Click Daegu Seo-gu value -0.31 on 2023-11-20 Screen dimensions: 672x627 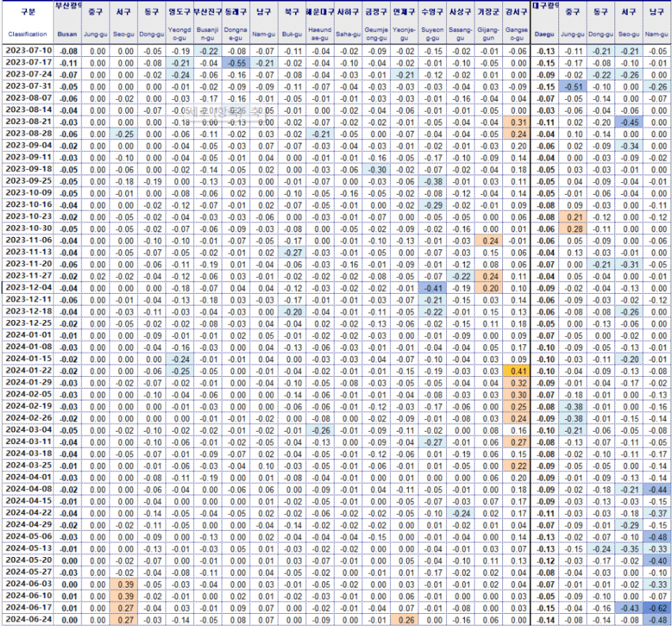pyautogui.click(x=629, y=265)
